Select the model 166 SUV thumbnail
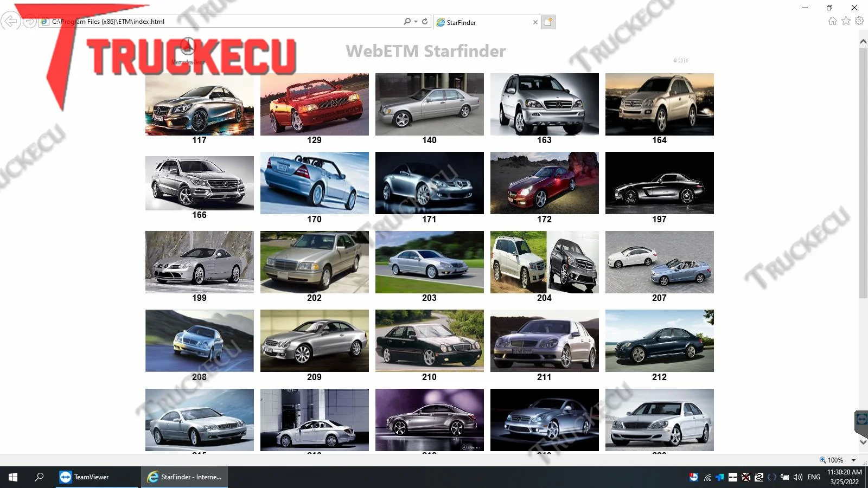868x488 pixels. pos(200,183)
